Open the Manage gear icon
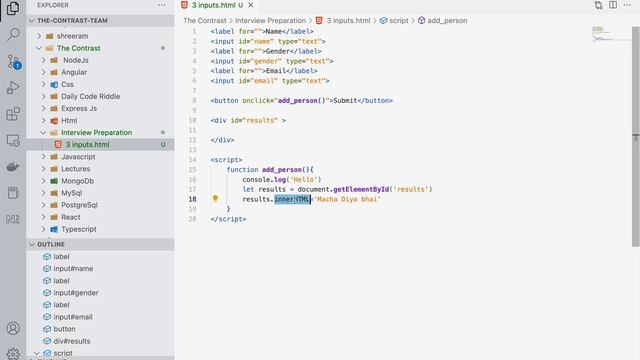This screenshot has width=640, height=360. tap(13, 353)
